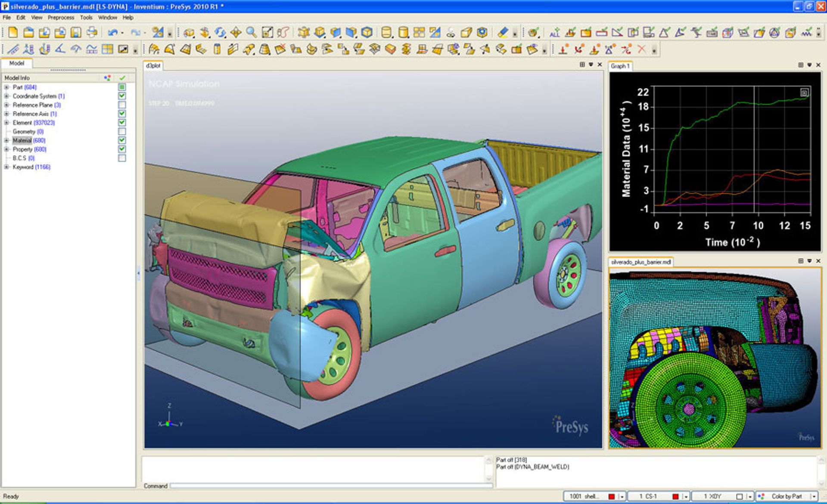Viewport: 827px width, 504px height.
Task: Open the Preprocess menu
Action: point(61,18)
